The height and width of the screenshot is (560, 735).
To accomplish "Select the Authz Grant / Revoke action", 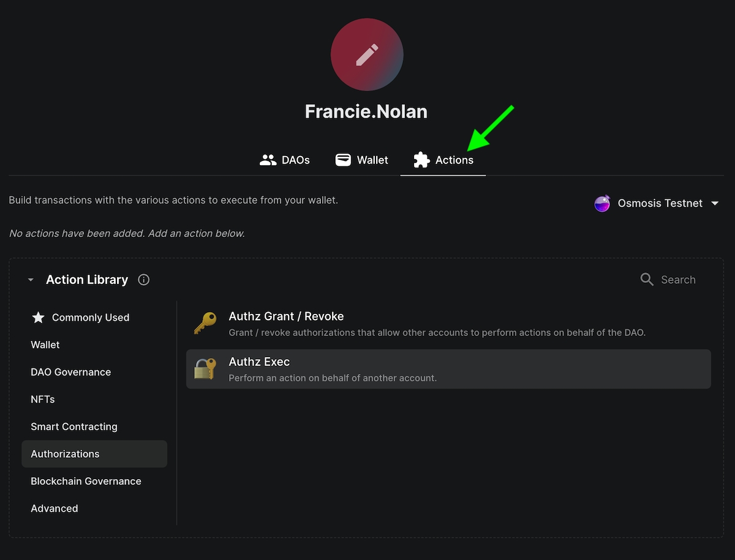I will pyautogui.click(x=286, y=316).
